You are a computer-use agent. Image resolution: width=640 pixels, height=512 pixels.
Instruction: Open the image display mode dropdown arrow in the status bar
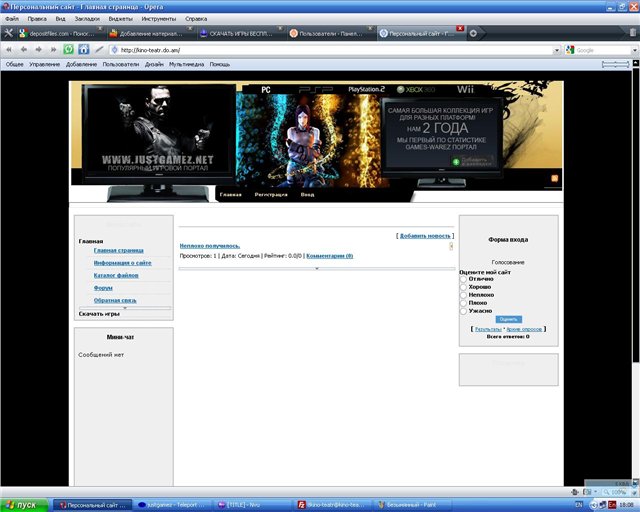tap(595, 492)
